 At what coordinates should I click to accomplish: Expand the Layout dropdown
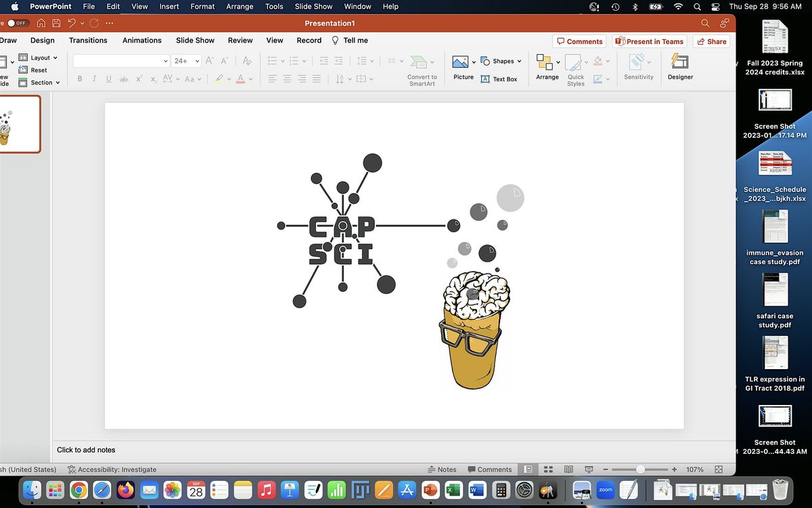(x=38, y=58)
